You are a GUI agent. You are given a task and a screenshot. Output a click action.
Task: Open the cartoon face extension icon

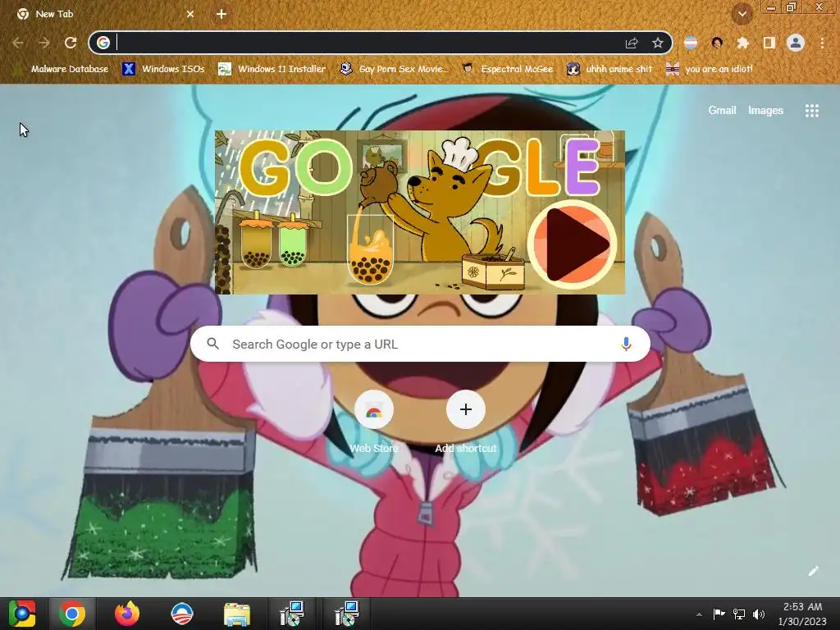717,43
